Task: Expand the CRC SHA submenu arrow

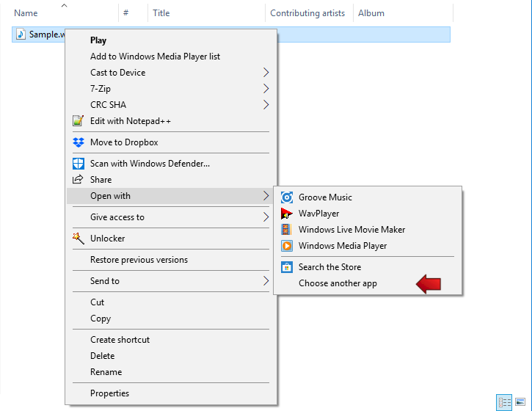Action: coord(266,105)
